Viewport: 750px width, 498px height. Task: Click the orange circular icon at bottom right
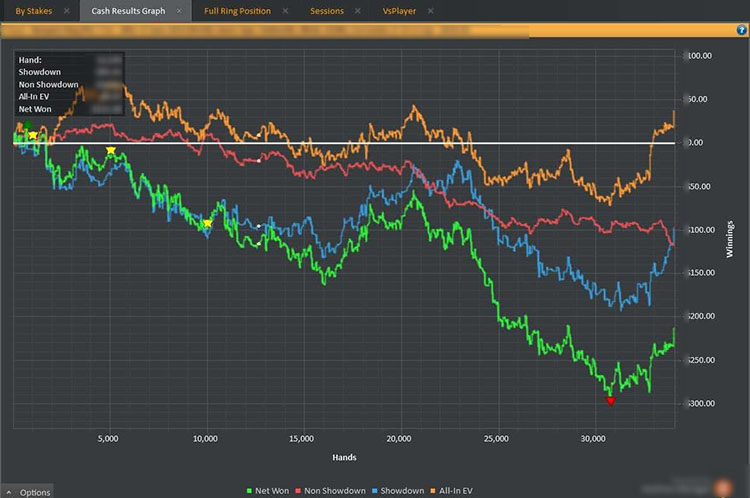click(x=722, y=488)
